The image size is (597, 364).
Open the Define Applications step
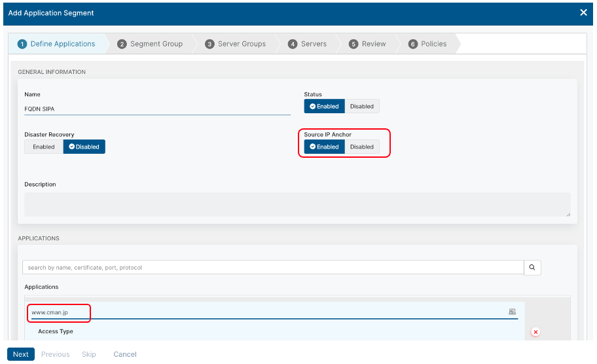coord(56,44)
